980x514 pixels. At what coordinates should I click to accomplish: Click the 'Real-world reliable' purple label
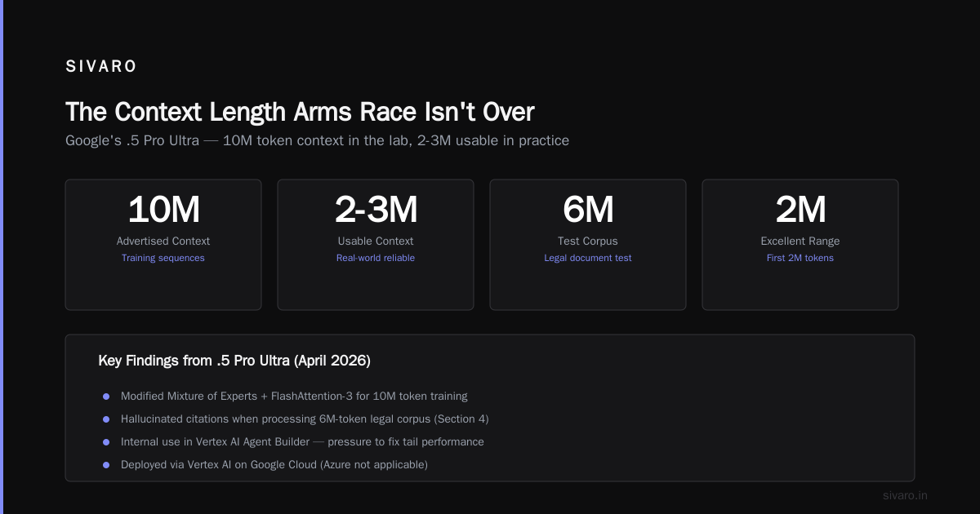pos(376,258)
